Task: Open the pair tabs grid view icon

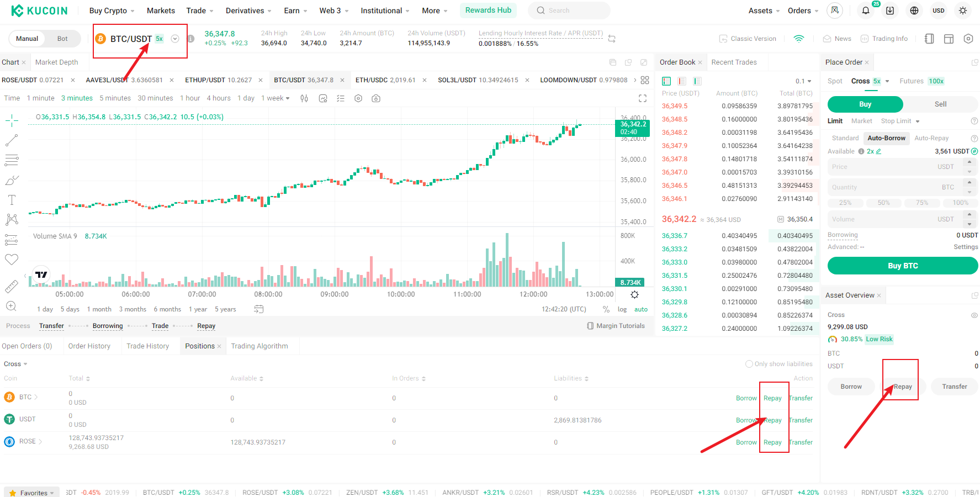Action: [x=645, y=80]
